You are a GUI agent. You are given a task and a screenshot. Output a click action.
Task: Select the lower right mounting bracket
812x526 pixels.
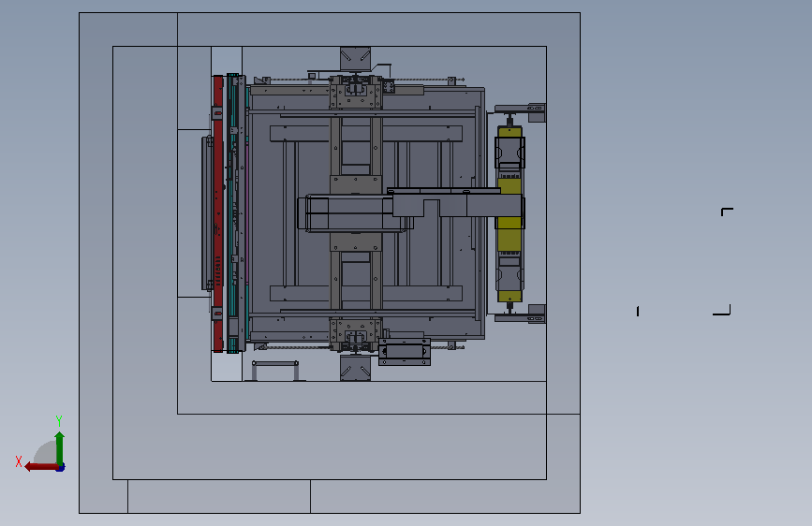coord(521,314)
